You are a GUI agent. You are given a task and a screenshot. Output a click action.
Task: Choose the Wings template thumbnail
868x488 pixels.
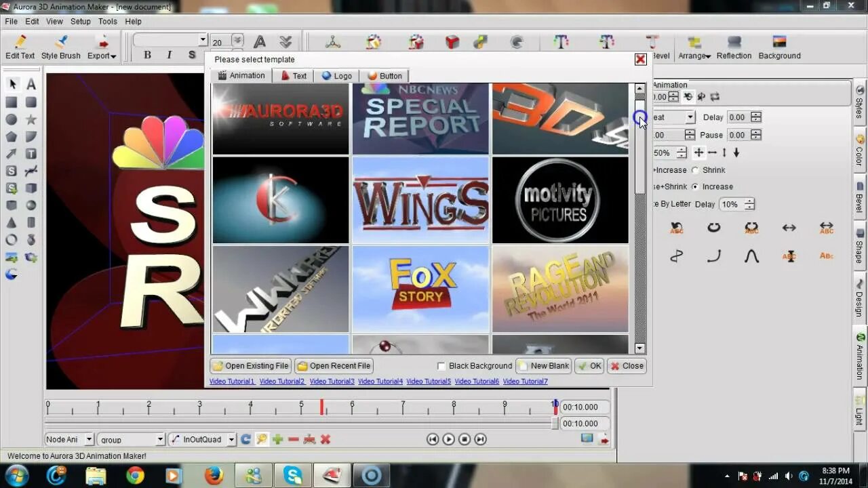tap(420, 200)
